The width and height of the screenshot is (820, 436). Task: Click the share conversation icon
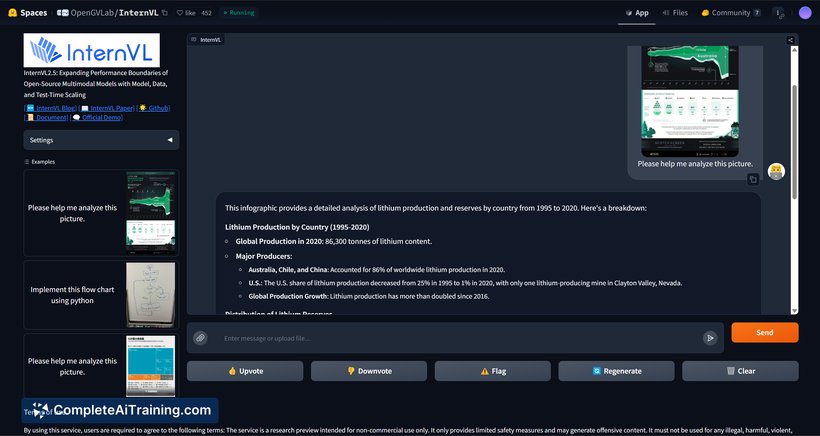(x=790, y=40)
